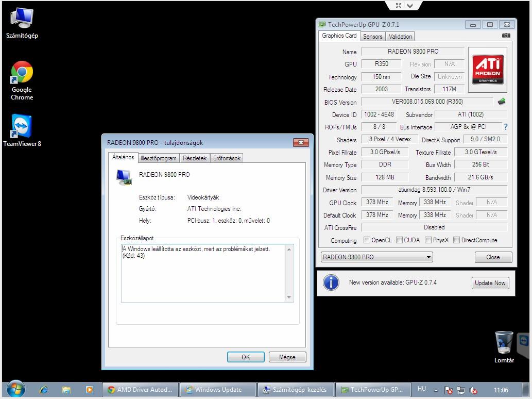Toggle the CUDA checkbox

point(399,240)
